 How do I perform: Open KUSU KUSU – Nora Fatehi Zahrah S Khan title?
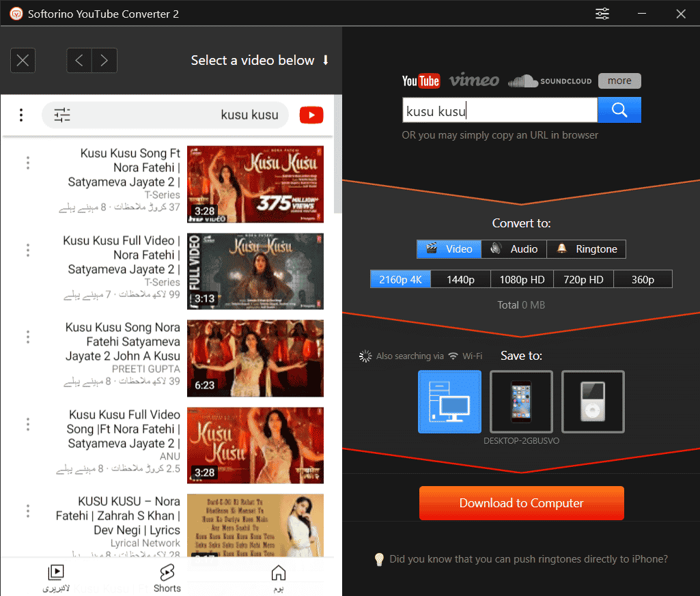[x=118, y=515]
